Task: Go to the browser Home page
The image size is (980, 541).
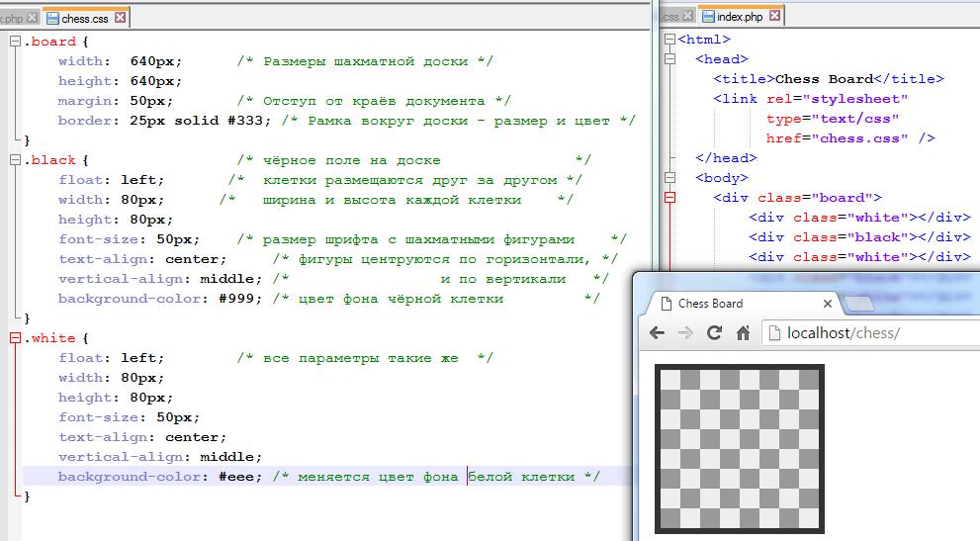Action: (743, 333)
